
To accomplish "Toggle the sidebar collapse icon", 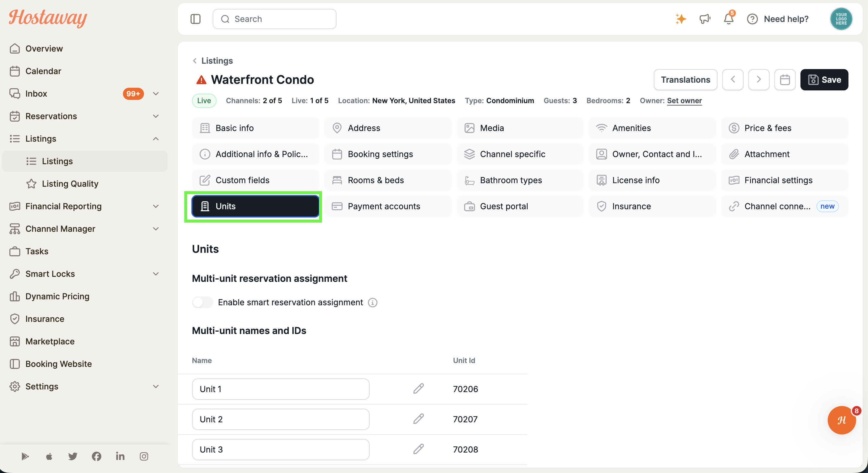I will pyautogui.click(x=196, y=19).
